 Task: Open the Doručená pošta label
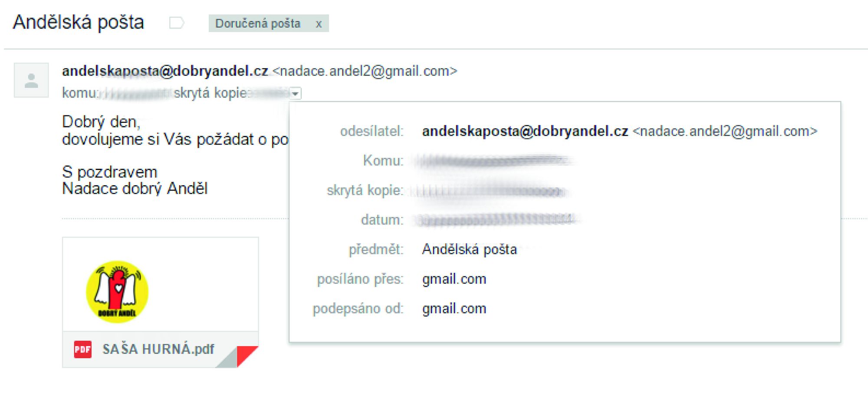(x=258, y=23)
